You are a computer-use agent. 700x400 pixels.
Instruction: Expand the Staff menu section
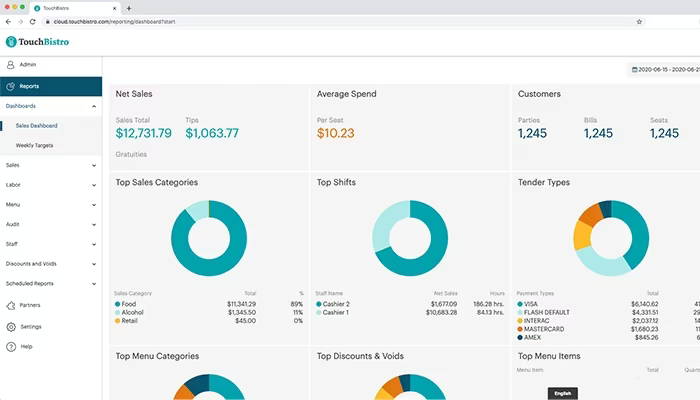pos(94,244)
